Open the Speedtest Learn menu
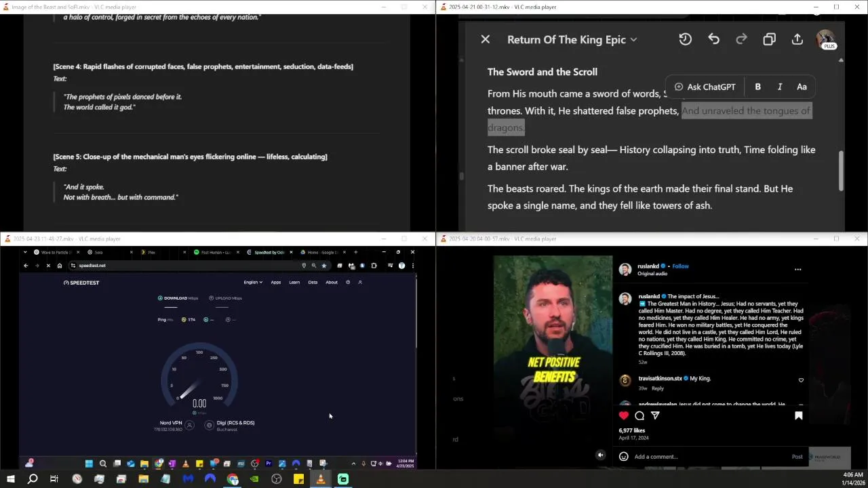Screen dimensions: 868x488 [294, 282]
